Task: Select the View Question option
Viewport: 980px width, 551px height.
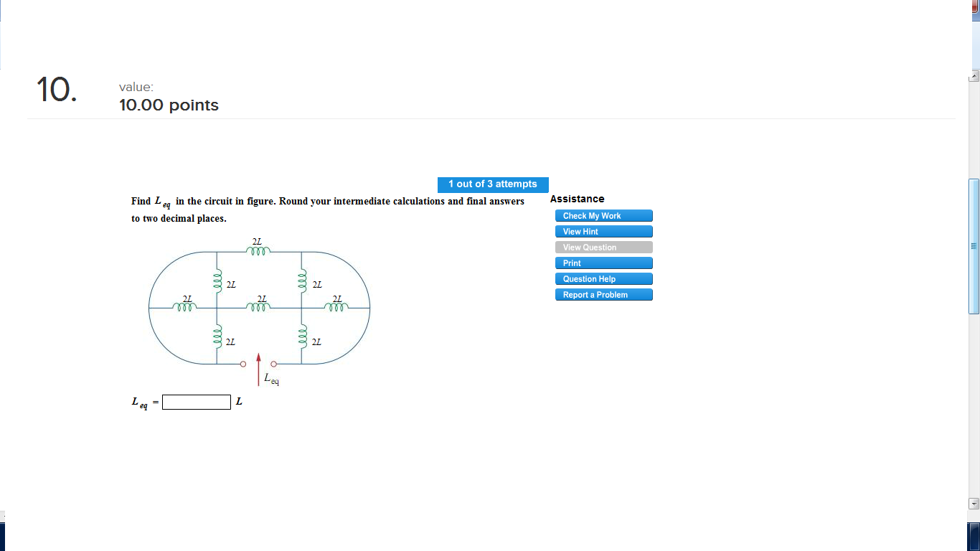Action: click(603, 247)
